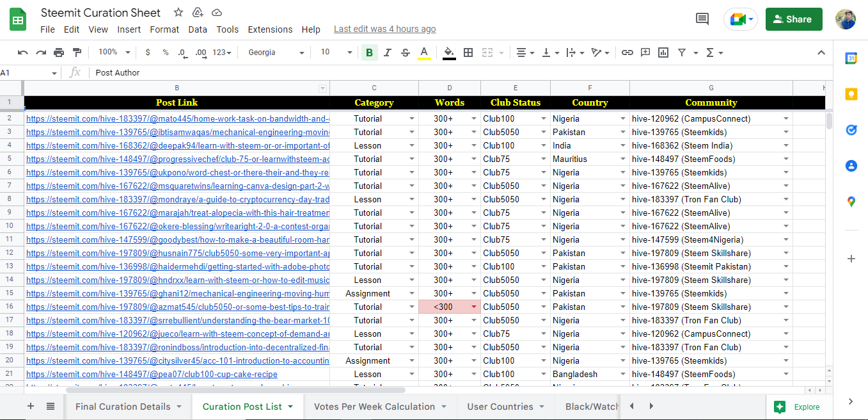This screenshot has width=868, height=420.
Task: Open the Georgia font dropdown
Action: click(x=276, y=52)
